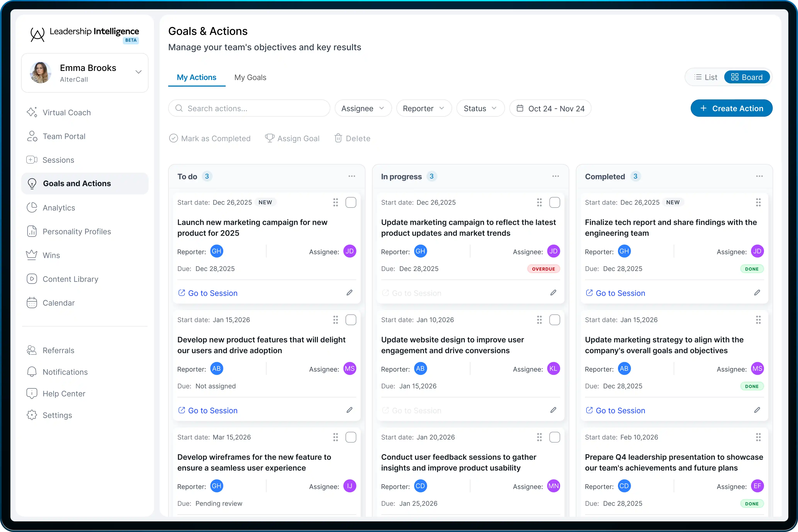
Task: Check the Launch new marketing campaign card checkbox
Action: (x=351, y=203)
